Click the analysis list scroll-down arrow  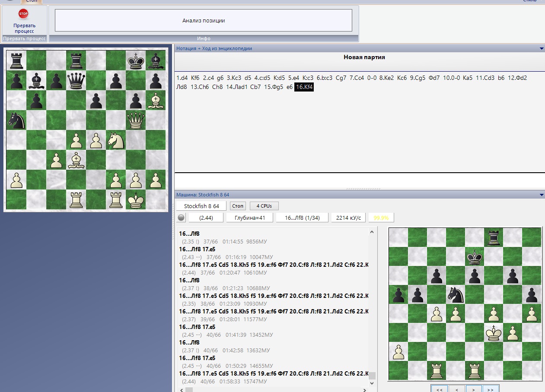pyautogui.click(x=372, y=383)
